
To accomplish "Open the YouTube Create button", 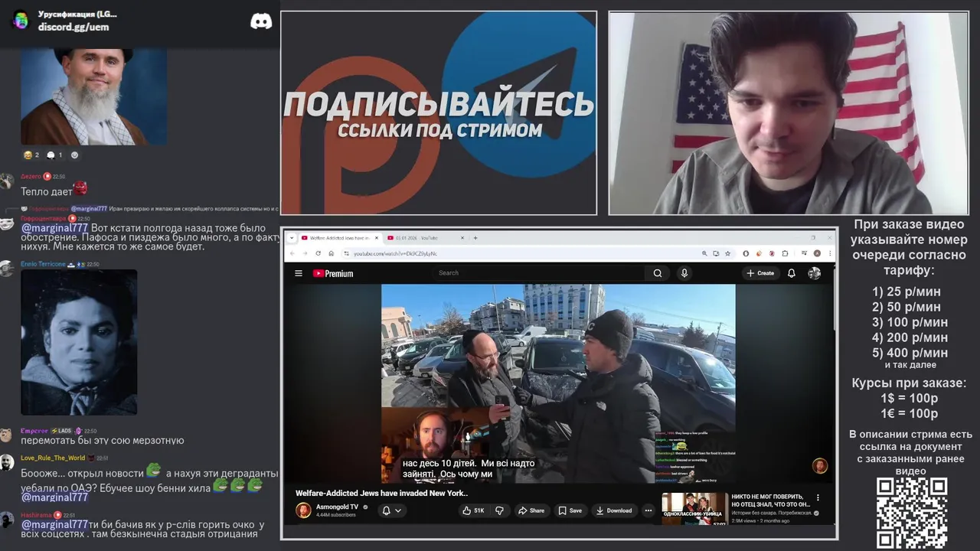I will tap(760, 273).
